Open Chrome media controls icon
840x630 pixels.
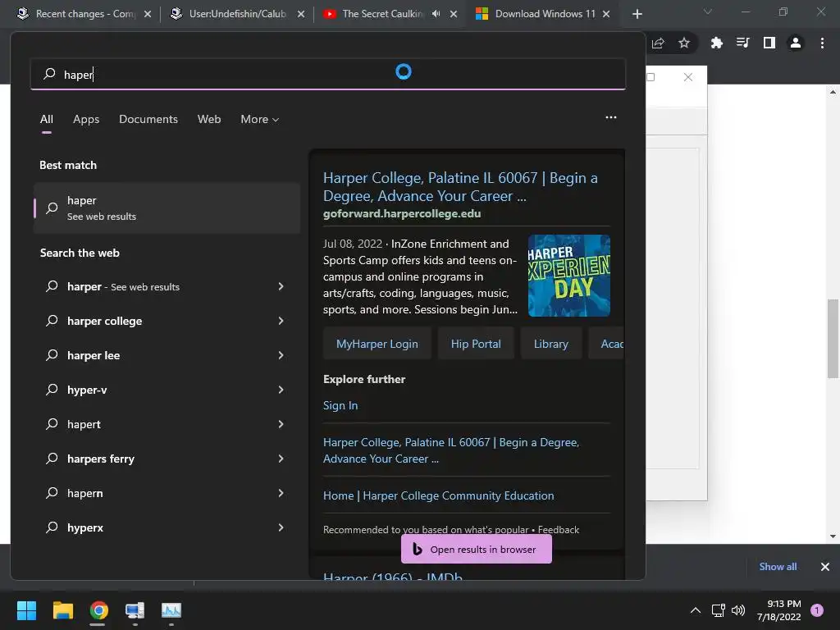743,43
